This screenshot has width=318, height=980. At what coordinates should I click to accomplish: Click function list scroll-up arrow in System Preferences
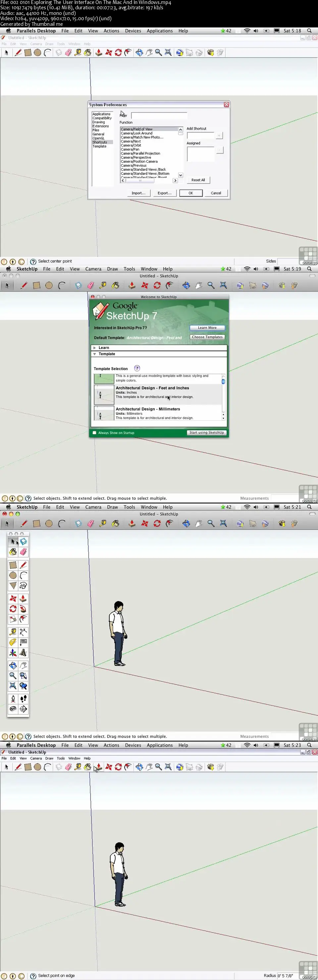[x=181, y=129]
